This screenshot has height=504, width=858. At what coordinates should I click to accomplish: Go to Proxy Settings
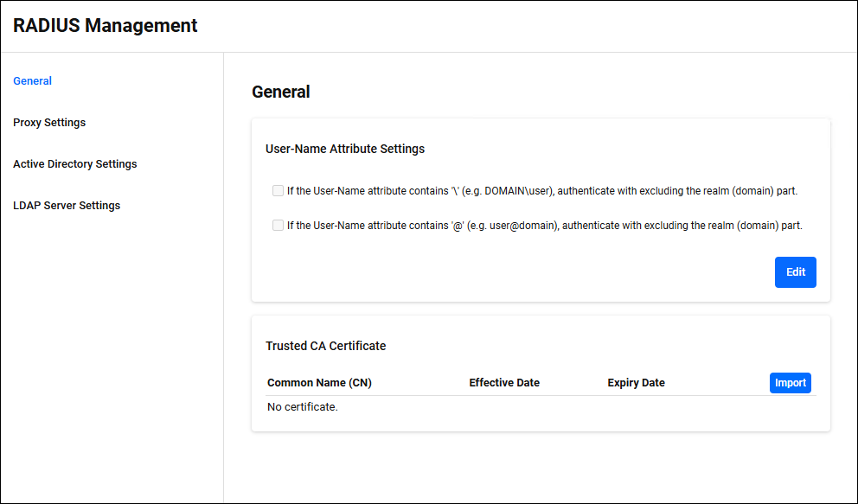[x=49, y=123]
